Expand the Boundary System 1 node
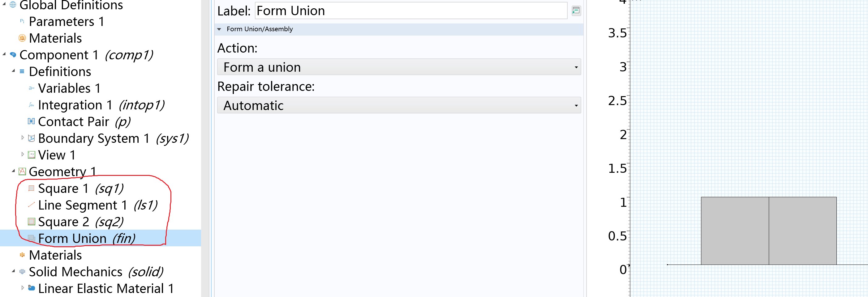868x297 pixels. point(23,138)
